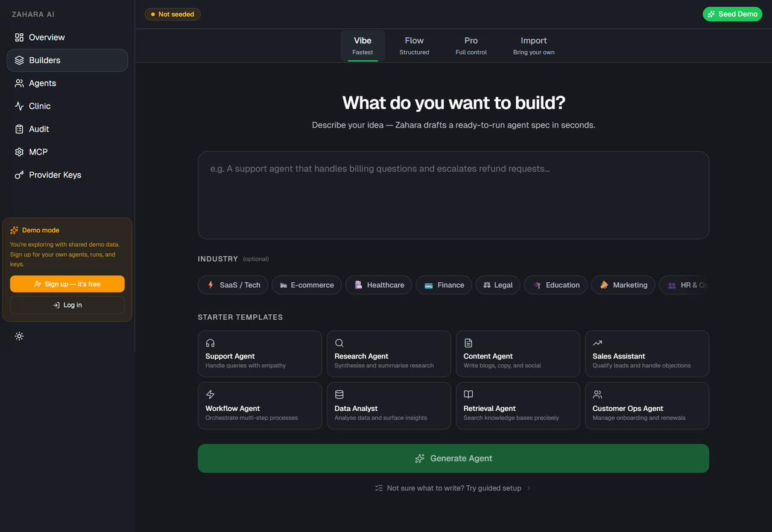Open the Clinic section

tap(67, 106)
